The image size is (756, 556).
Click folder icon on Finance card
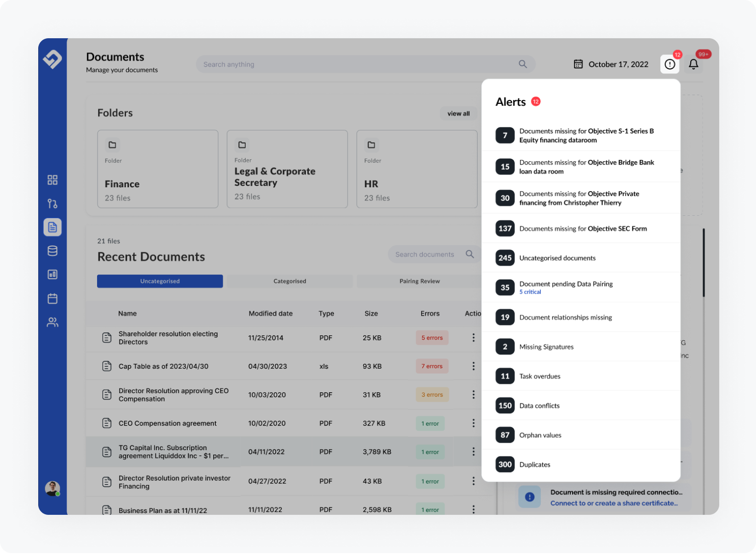click(112, 145)
